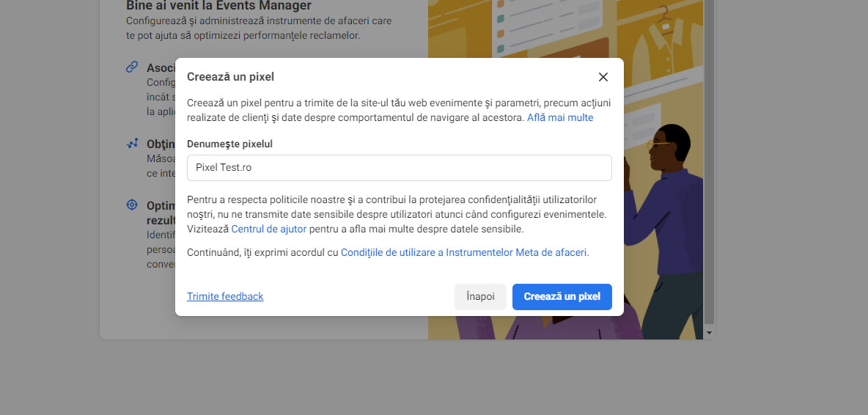
Task: Open the Află mai multe link
Action: click(559, 117)
